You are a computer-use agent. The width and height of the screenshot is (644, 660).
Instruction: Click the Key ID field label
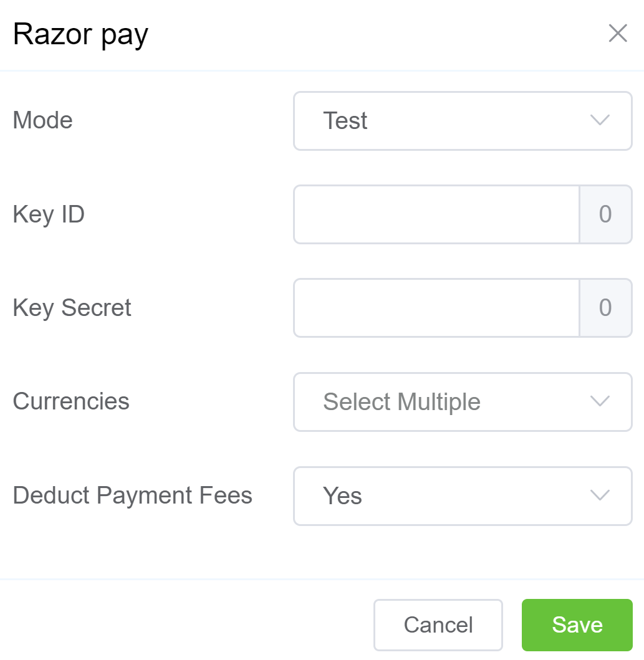tap(49, 214)
